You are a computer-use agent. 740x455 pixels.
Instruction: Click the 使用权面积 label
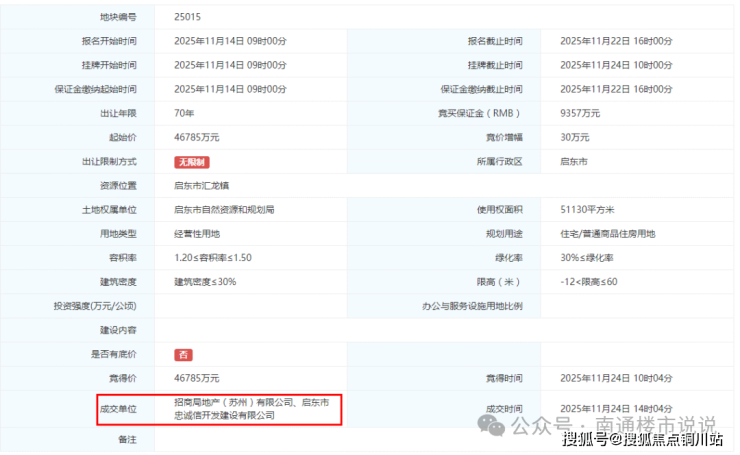(x=499, y=210)
